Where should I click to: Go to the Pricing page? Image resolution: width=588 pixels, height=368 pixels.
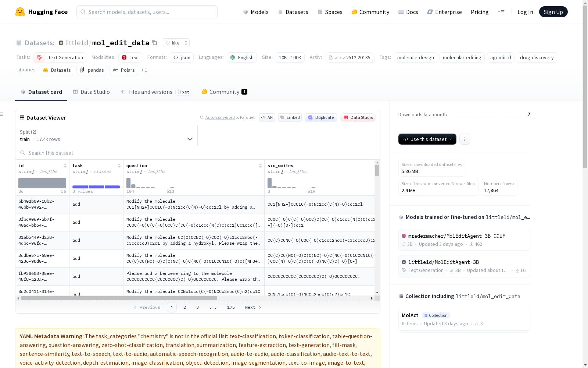[x=480, y=12]
